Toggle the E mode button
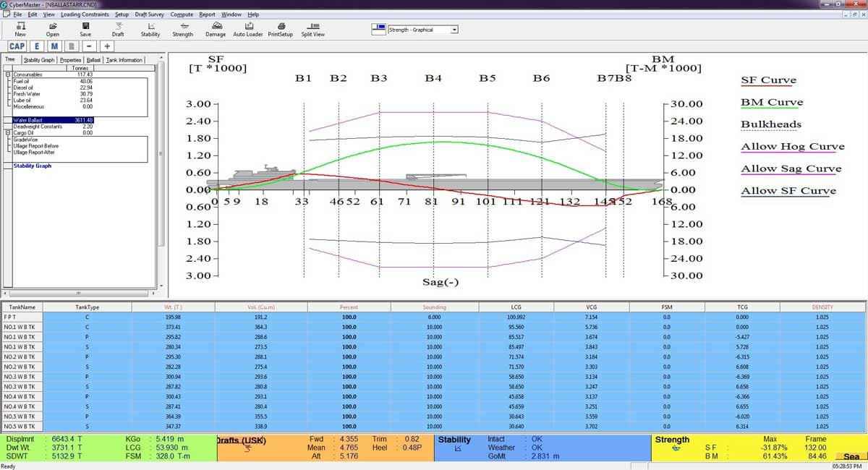 (x=36, y=46)
